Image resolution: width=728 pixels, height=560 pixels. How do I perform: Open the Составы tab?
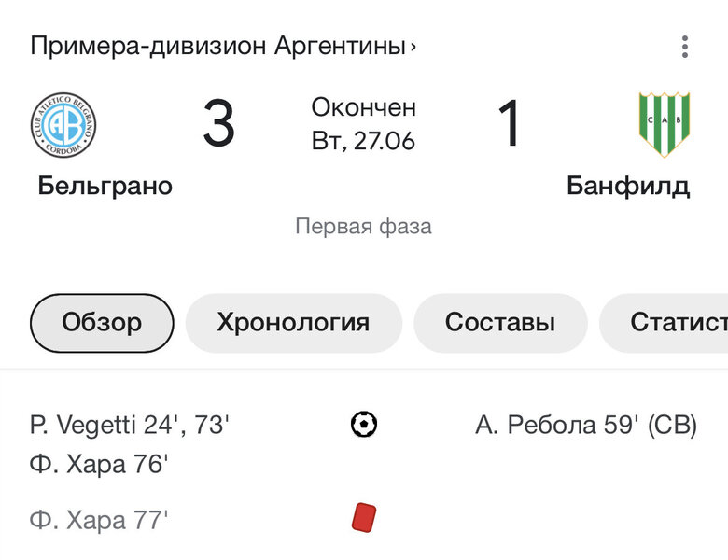[x=500, y=323]
